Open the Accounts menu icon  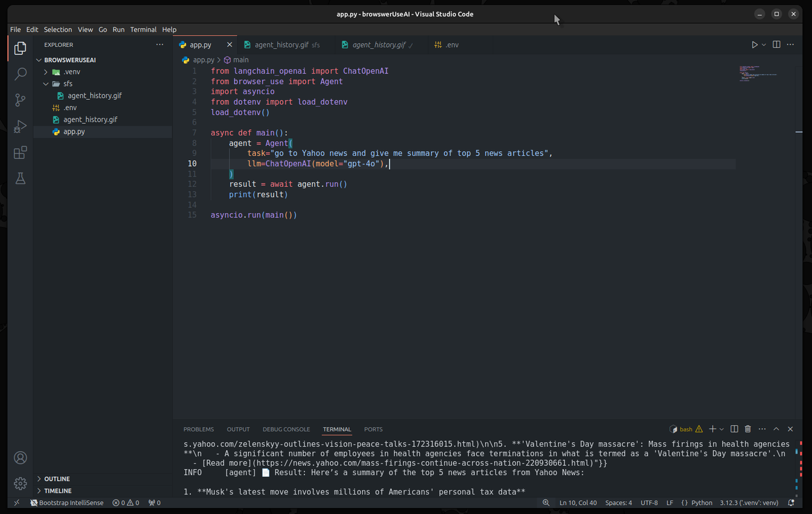click(20, 458)
